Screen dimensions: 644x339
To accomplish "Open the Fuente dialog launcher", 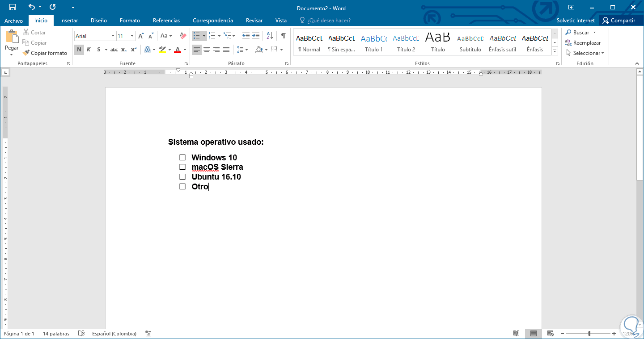I will [x=186, y=64].
